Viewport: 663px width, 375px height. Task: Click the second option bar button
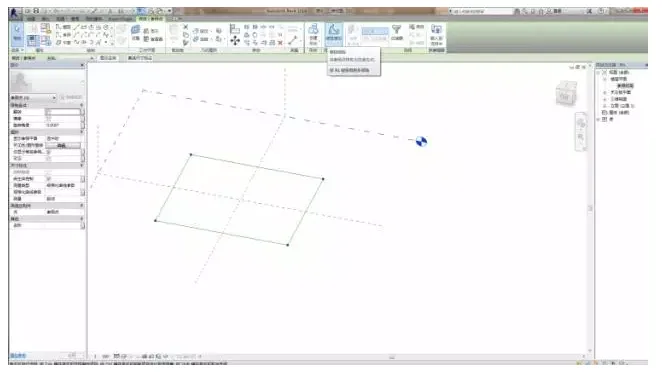point(140,58)
